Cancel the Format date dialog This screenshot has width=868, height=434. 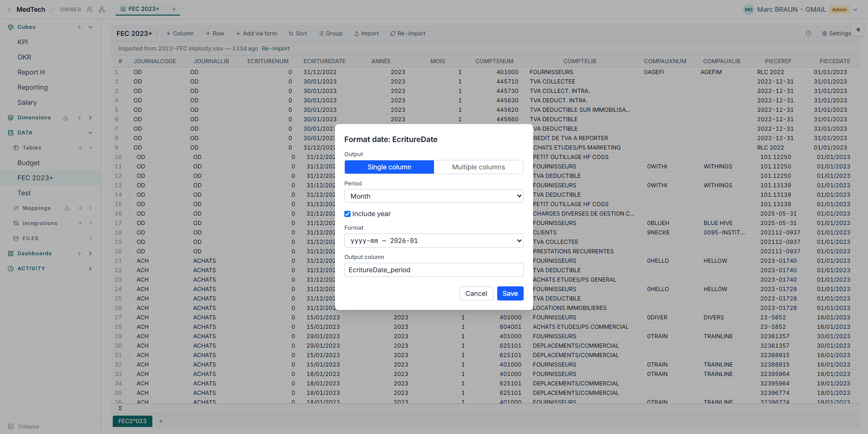point(476,293)
